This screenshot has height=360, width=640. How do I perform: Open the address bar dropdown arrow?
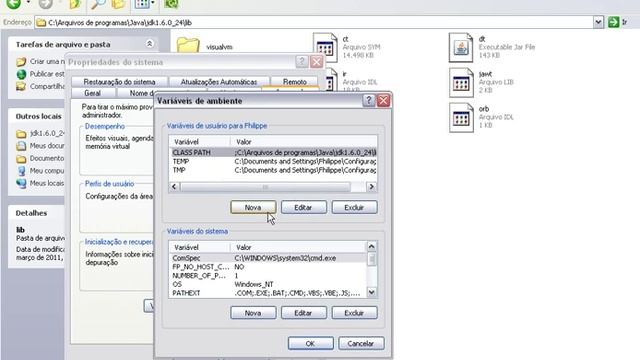(x=598, y=22)
